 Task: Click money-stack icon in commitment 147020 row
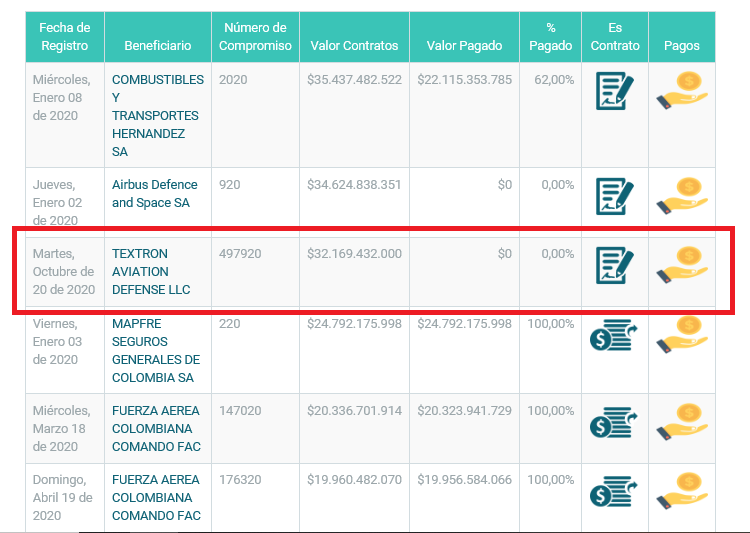(614, 422)
